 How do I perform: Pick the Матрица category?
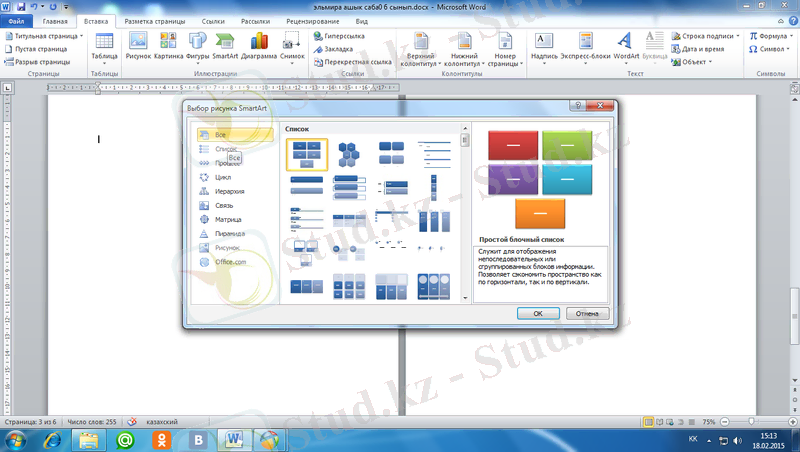coord(228,219)
